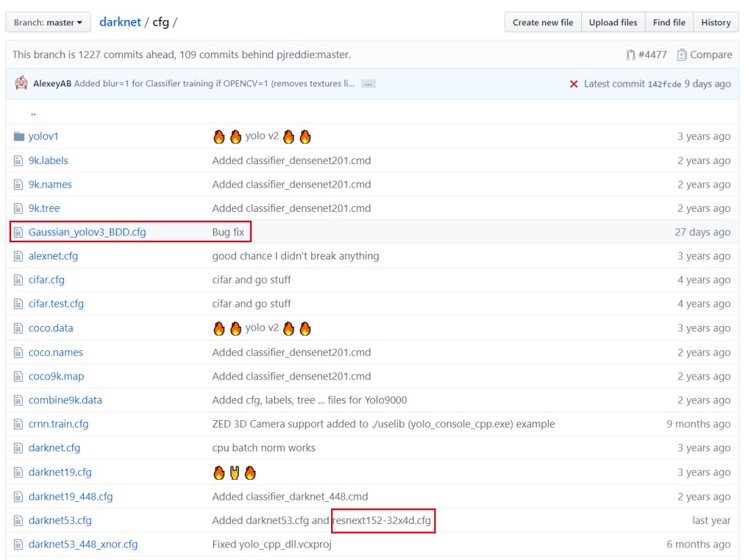Click file icon beside Gaussian_yolov3_BDD.cfg

pos(18,232)
